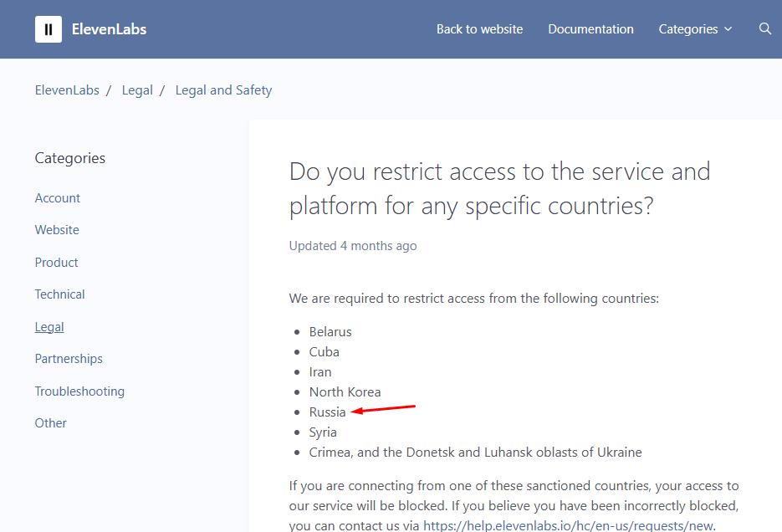The height and width of the screenshot is (532, 782).
Task: Follow the help.elevenlabs.io requests link
Action: [569, 525]
